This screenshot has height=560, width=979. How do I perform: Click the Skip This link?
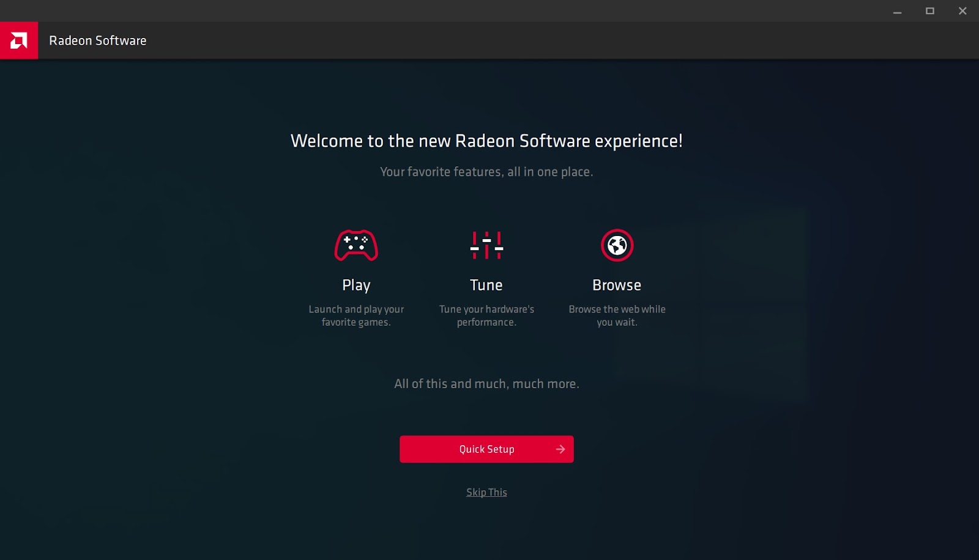[x=486, y=492]
